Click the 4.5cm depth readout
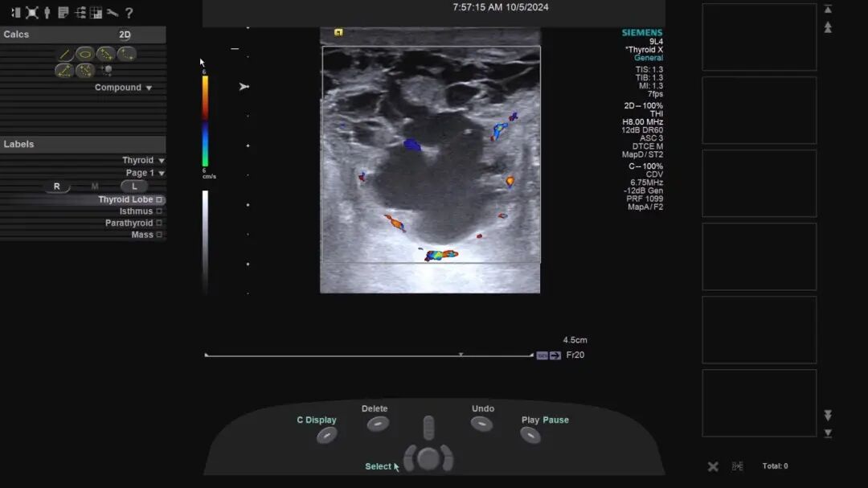The width and height of the screenshot is (868, 488). click(x=575, y=340)
